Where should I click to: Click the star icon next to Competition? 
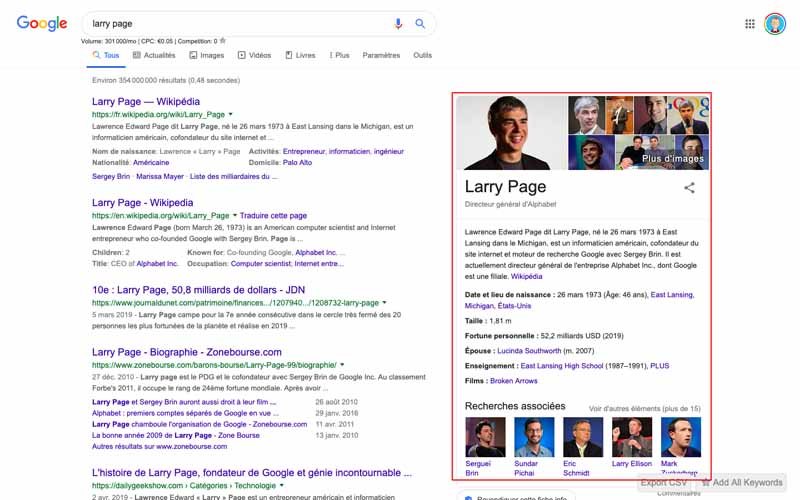tap(222, 41)
